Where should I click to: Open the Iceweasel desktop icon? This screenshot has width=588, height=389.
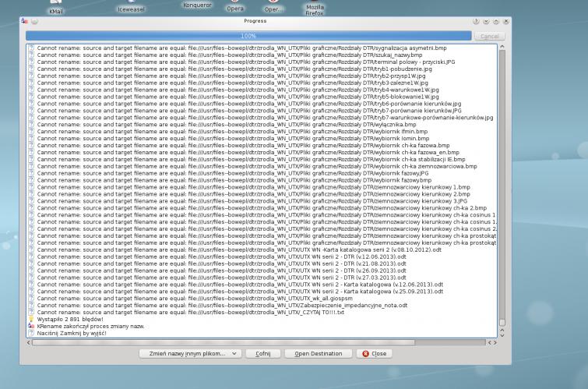click(x=131, y=8)
